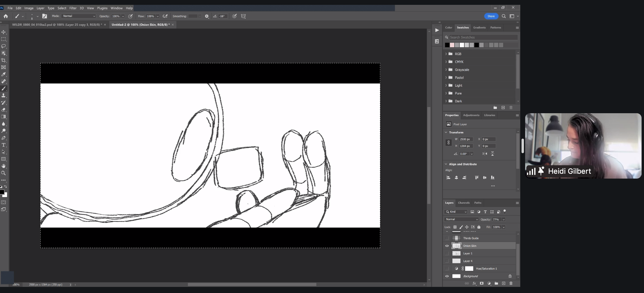Image resolution: width=644 pixels, height=293 pixels.
Task: Show the Thirds Guide layer
Action: point(447,238)
